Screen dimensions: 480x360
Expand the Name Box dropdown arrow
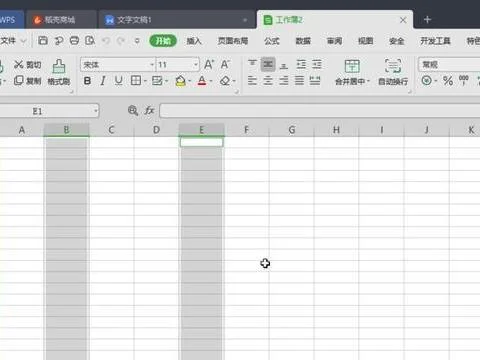pyautogui.click(x=96, y=111)
